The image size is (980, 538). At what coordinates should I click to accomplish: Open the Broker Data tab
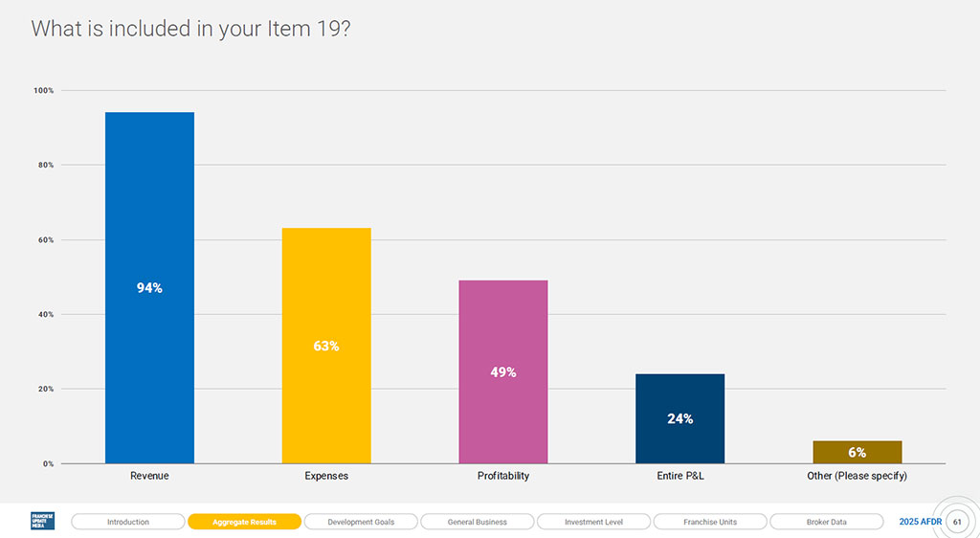[x=826, y=522]
